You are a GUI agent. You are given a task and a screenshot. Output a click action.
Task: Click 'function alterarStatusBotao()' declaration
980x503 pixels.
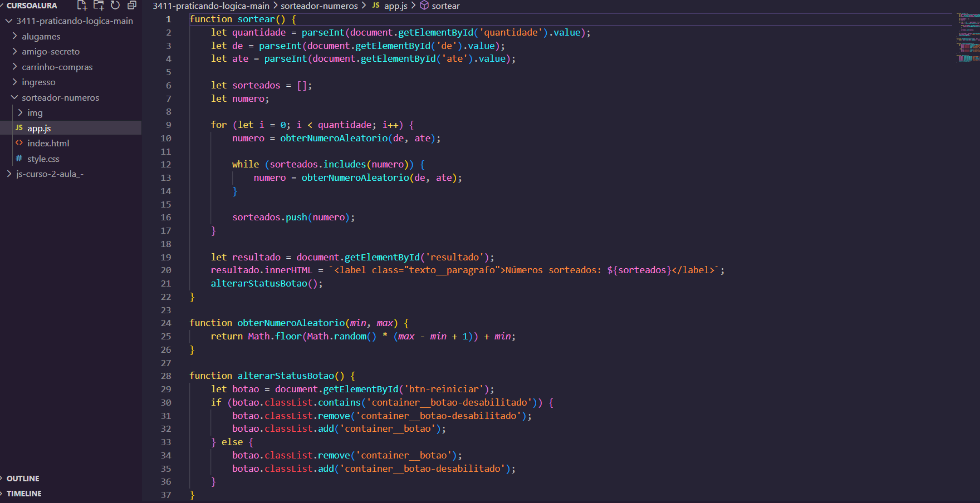click(267, 376)
